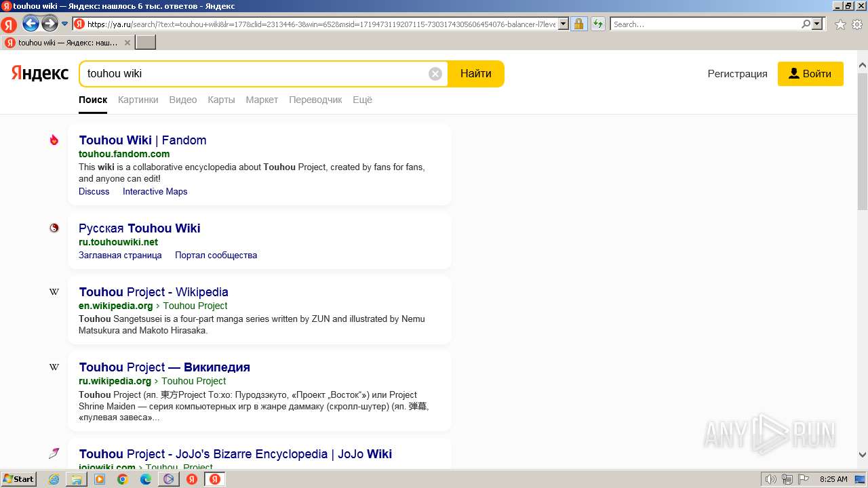The width and height of the screenshot is (868, 488).
Task: Refresh the page with the green arrows icon
Action: [x=598, y=24]
